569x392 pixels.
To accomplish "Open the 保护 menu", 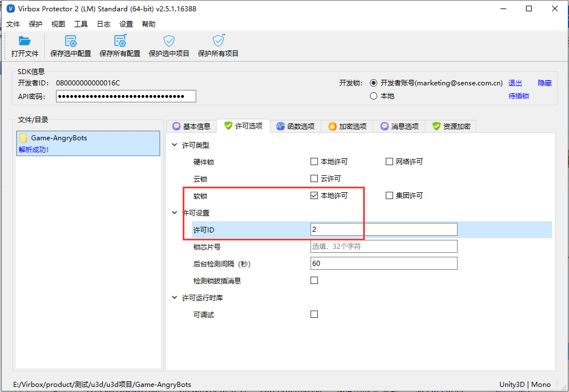I will [36, 24].
